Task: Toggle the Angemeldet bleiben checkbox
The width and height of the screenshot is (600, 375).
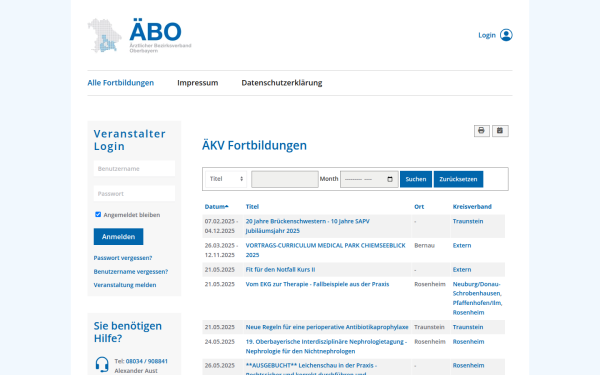Action: [98, 214]
